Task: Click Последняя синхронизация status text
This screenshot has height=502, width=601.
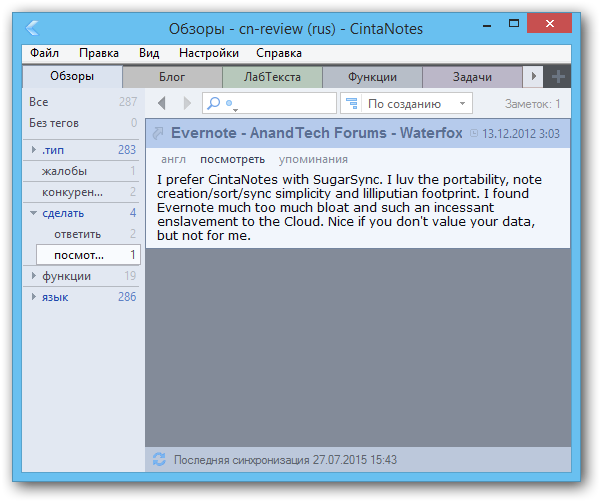Action: (285, 459)
